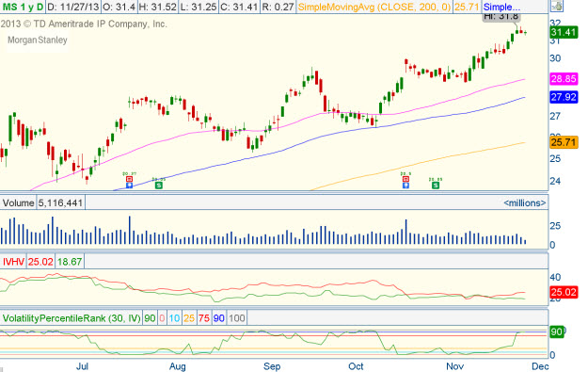The height and width of the screenshot is (372, 588).
Task: Click the blue conference call marker in October
Action: [405, 186]
